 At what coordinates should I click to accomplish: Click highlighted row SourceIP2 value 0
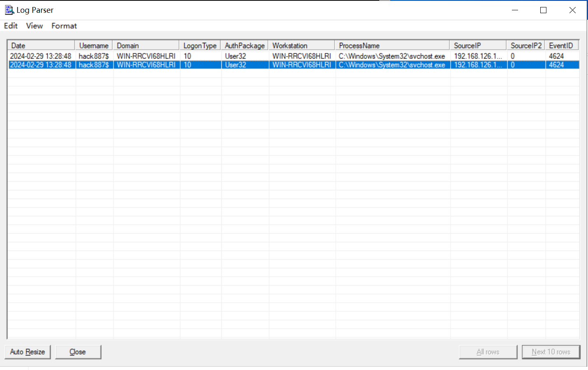[513, 65]
